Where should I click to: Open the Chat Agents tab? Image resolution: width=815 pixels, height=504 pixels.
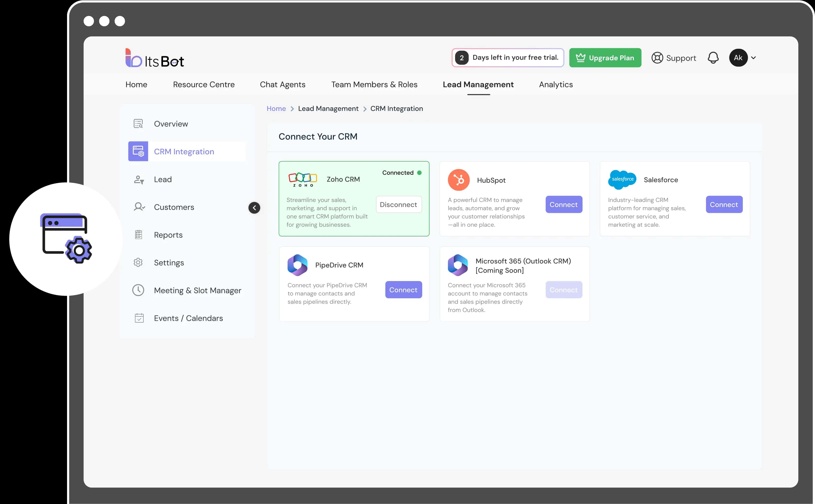pyautogui.click(x=282, y=85)
